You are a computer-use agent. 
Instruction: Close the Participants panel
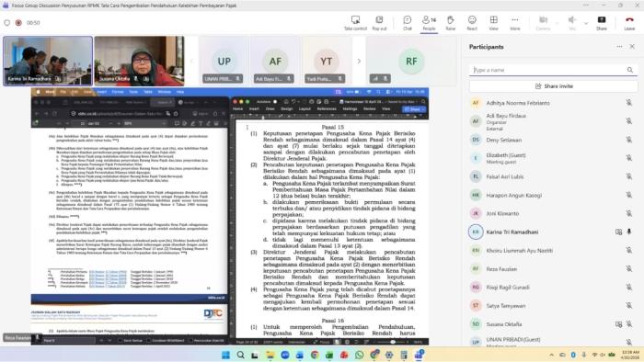[632, 47]
